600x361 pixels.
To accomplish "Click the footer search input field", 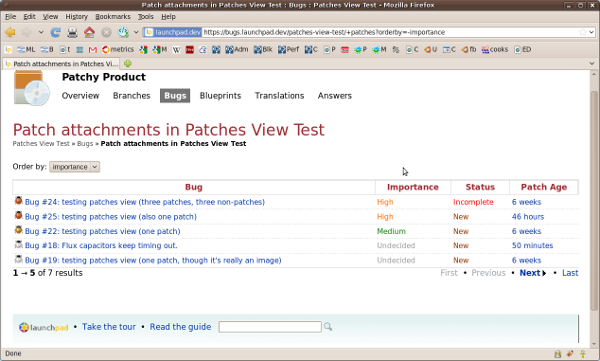I will pyautogui.click(x=270, y=327).
